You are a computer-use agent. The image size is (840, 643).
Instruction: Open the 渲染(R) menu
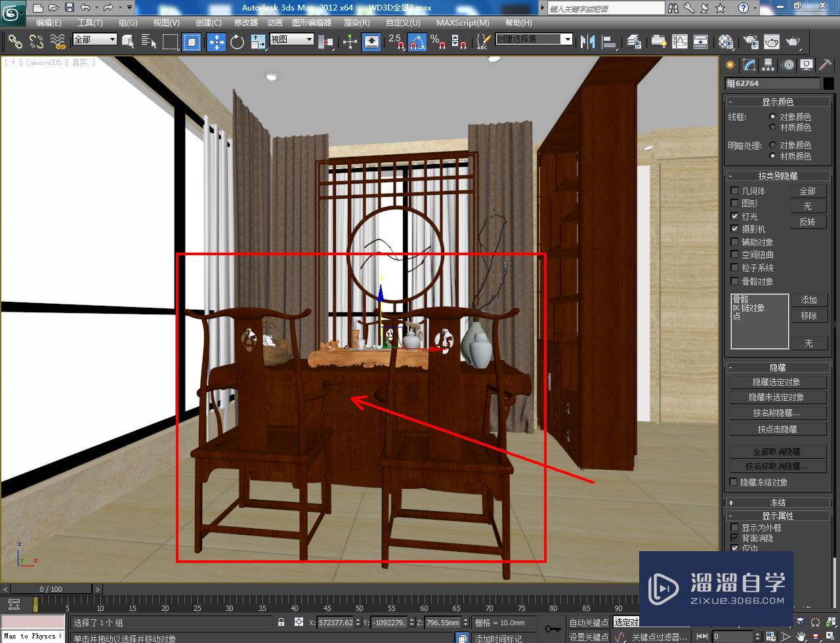pos(356,22)
